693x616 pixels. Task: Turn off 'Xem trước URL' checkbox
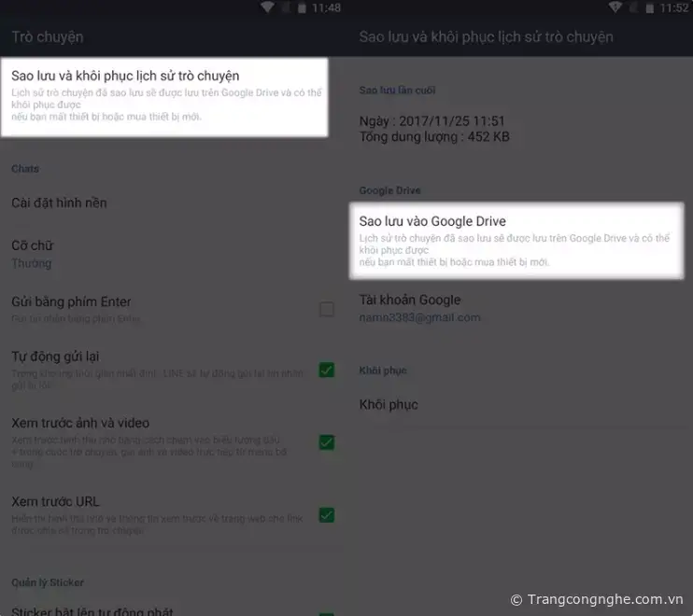coord(326,514)
